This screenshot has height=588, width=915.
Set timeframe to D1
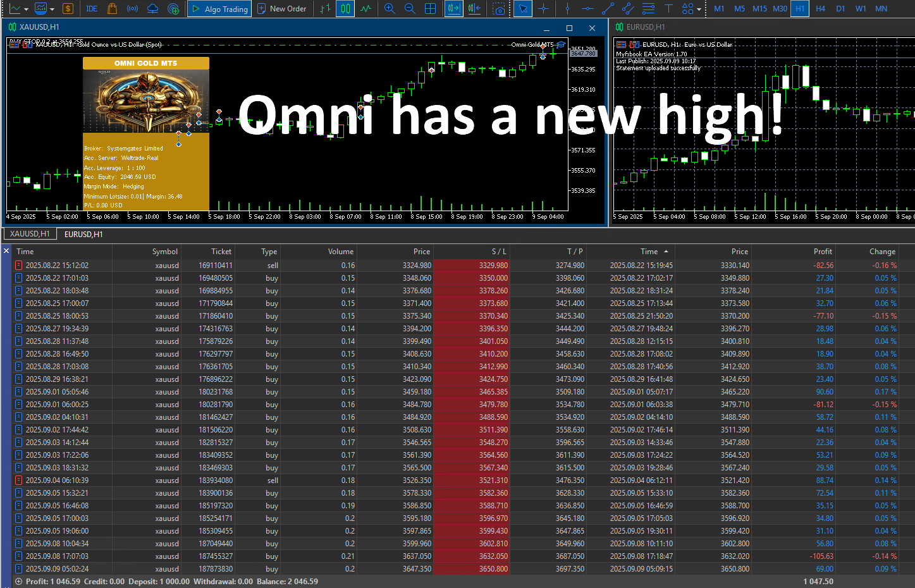pos(840,9)
